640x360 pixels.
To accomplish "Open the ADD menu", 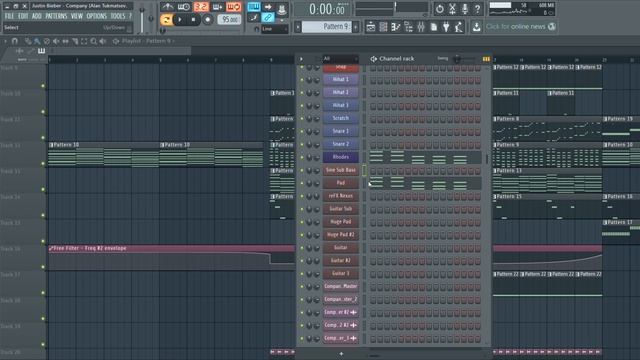I will pyautogui.click(x=37, y=16).
